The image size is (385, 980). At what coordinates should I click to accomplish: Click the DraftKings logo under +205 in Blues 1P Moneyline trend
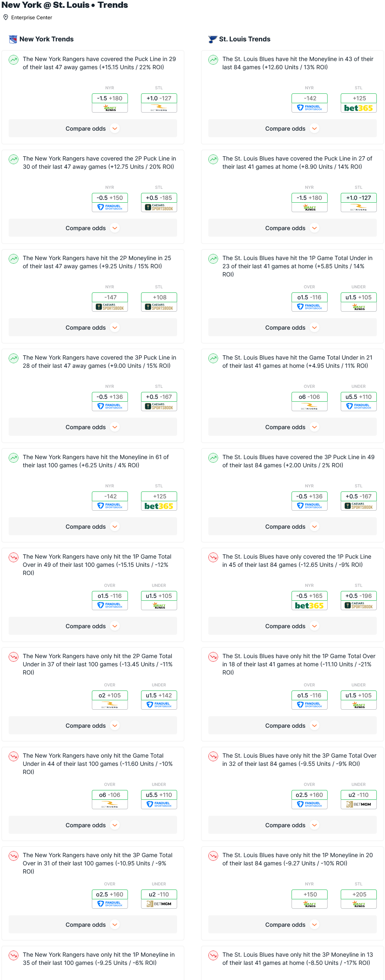358,904
